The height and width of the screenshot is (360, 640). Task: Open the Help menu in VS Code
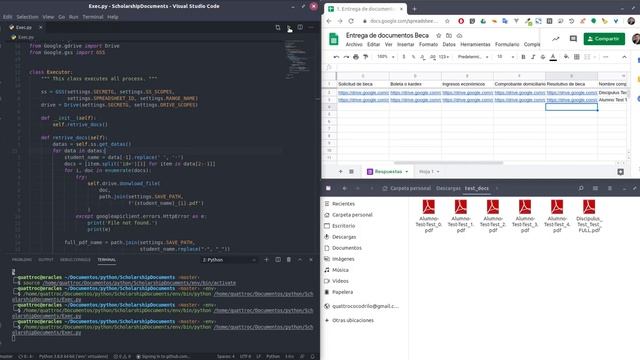coord(113,17)
